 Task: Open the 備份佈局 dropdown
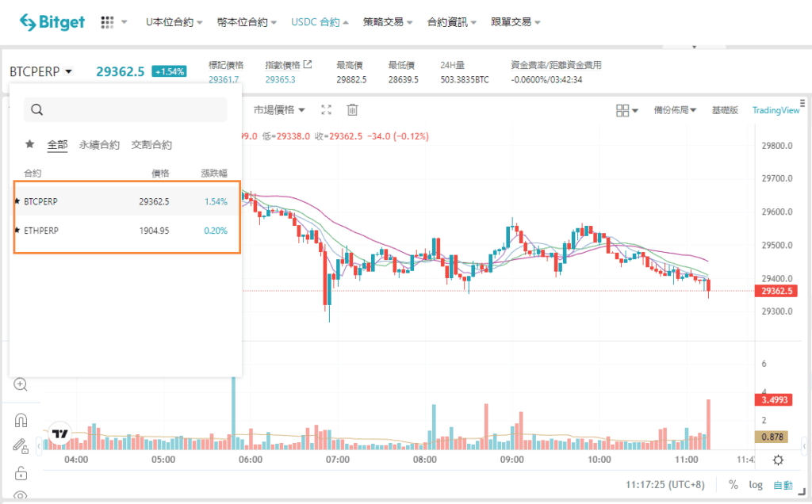coord(675,110)
